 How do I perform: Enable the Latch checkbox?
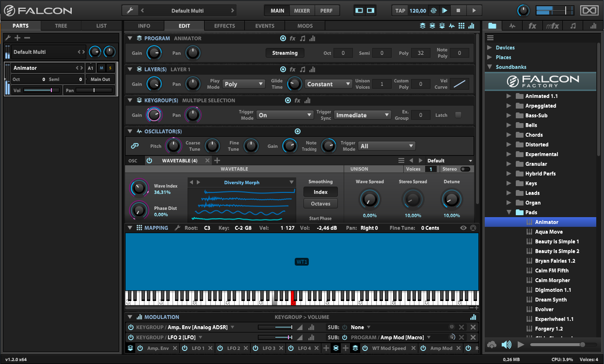pos(458,115)
